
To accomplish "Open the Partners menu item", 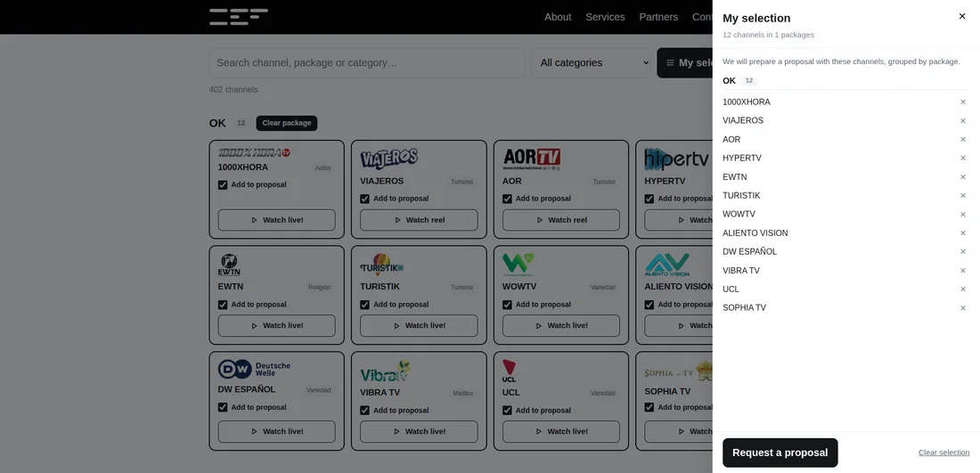I will tap(658, 17).
